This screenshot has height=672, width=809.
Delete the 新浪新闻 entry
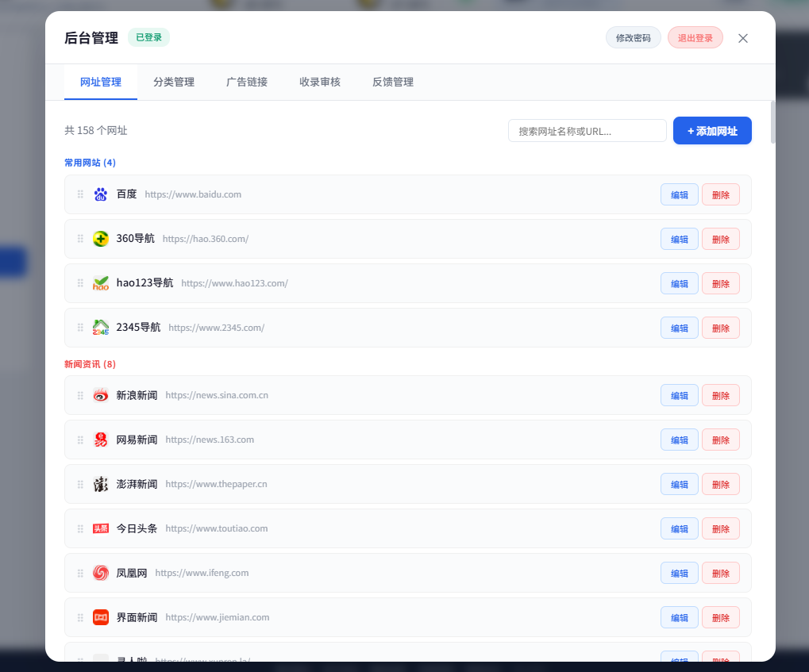pos(721,396)
